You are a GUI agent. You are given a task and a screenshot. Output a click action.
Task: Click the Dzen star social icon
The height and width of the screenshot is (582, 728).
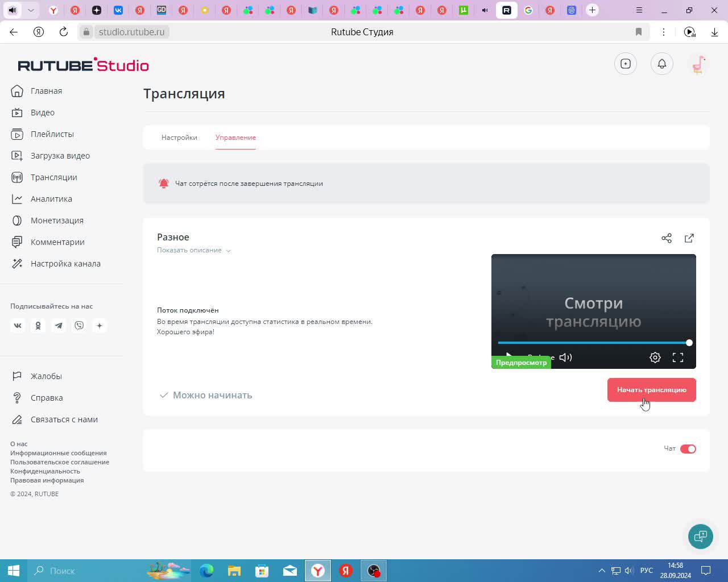coord(100,326)
